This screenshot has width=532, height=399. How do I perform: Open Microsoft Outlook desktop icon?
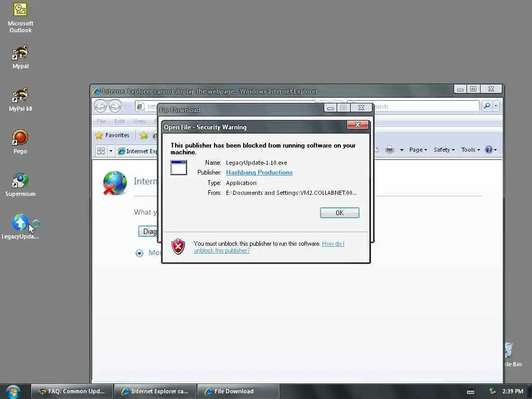[20, 17]
